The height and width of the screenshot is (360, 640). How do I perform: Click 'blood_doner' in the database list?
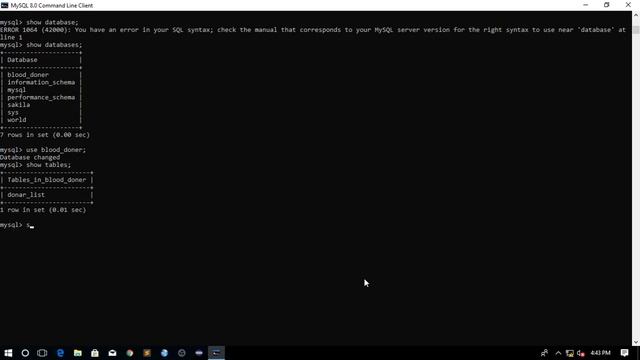click(x=28, y=75)
